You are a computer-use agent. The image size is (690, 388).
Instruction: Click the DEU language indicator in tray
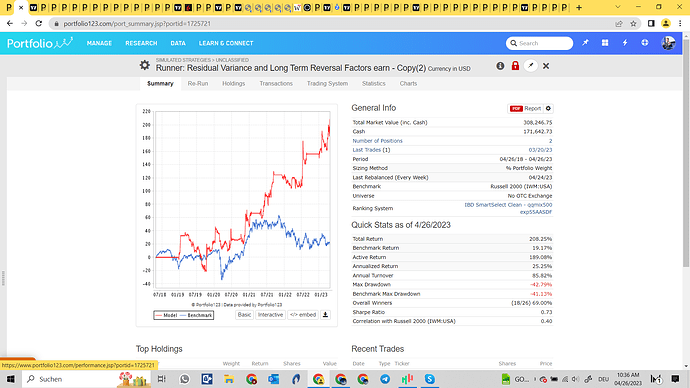point(603,379)
